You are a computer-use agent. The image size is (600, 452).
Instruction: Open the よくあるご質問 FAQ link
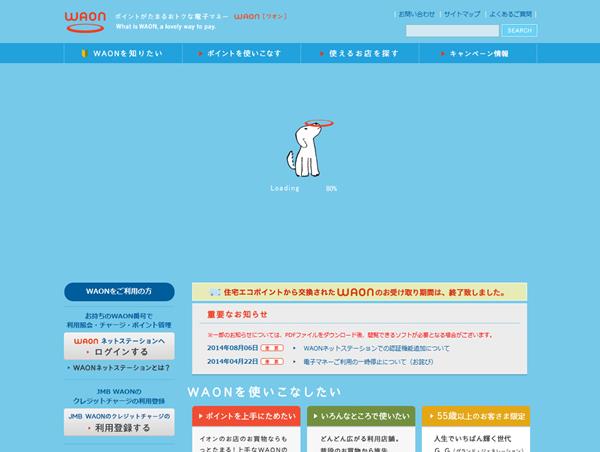coord(510,14)
